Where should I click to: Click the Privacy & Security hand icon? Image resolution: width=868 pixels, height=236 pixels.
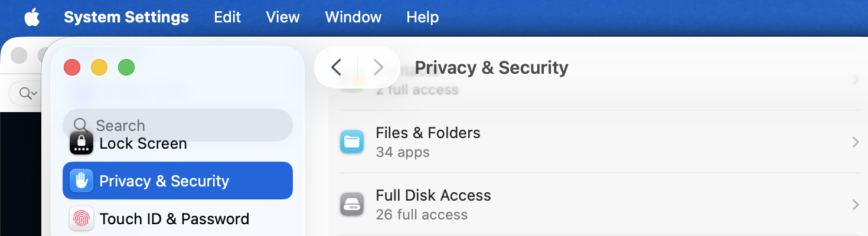81,181
